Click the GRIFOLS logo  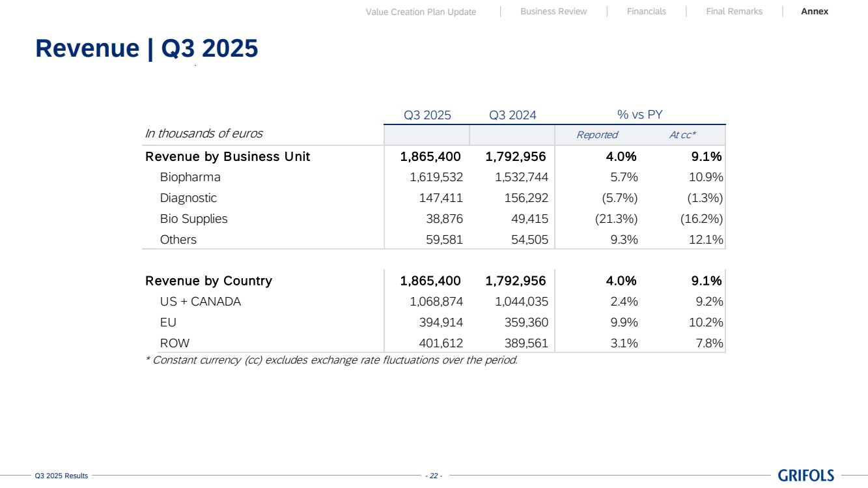point(805,476)
